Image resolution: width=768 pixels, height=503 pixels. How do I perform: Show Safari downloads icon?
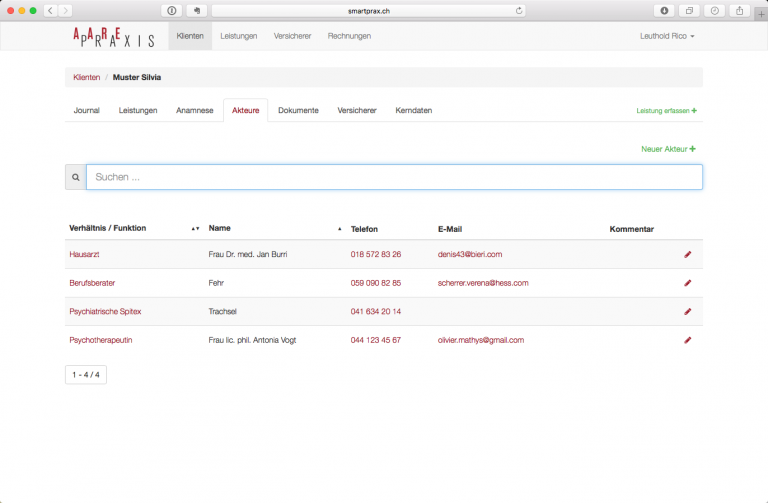[664, 10]
